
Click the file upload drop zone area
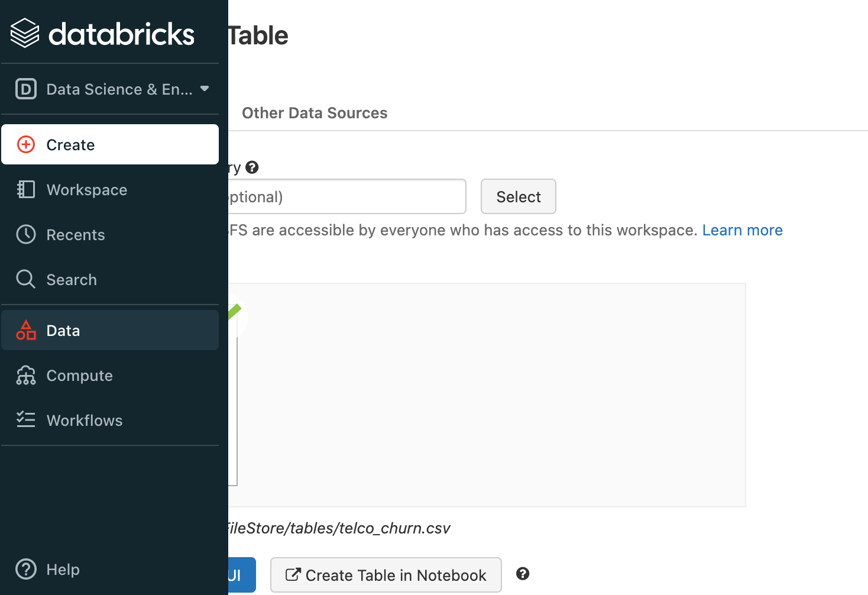coord(491,394)
